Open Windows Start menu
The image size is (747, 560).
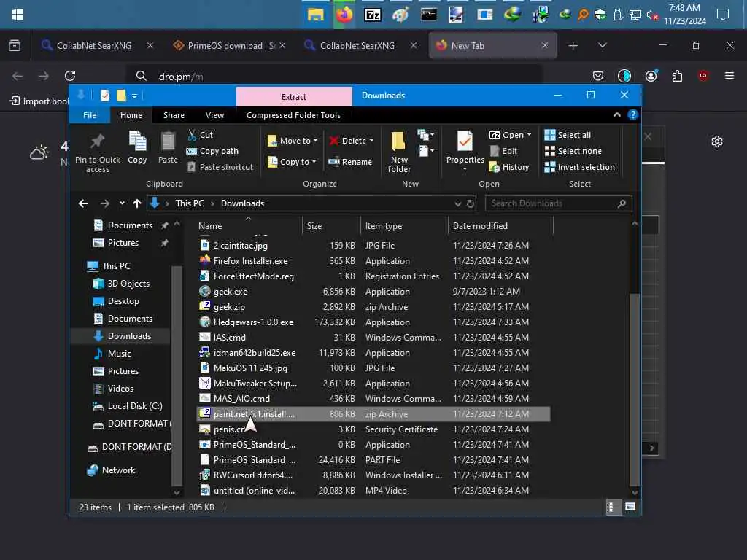[18, 15]
